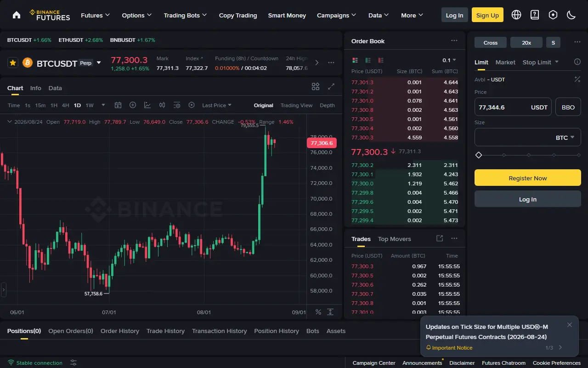Switch to the Market order tab
The width and height of the screenshot is (588, 368).
(505, 62)
